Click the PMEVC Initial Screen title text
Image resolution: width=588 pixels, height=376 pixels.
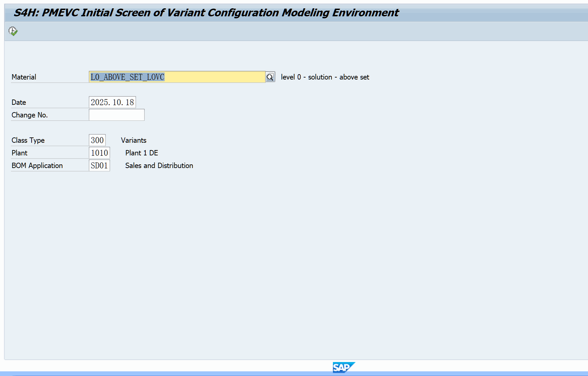(x=206, y=13)
